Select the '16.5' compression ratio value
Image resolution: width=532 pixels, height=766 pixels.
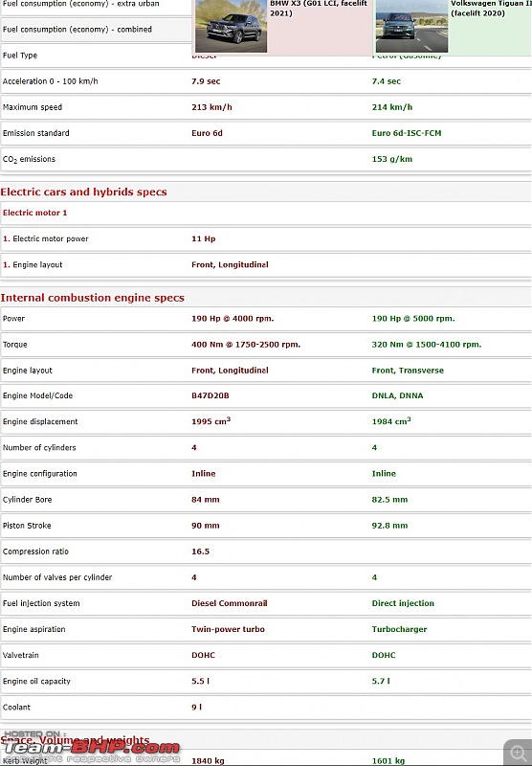(x=201, y=552)
